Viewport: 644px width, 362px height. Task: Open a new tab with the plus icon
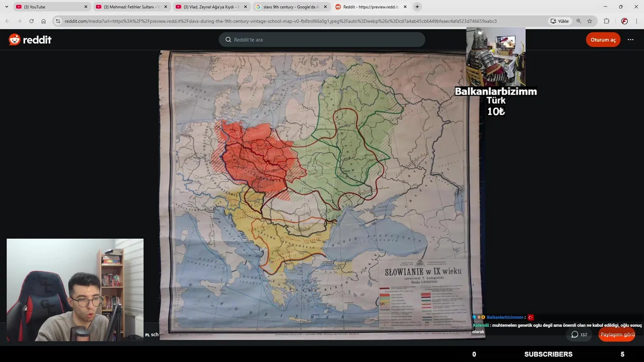point(417,7)
